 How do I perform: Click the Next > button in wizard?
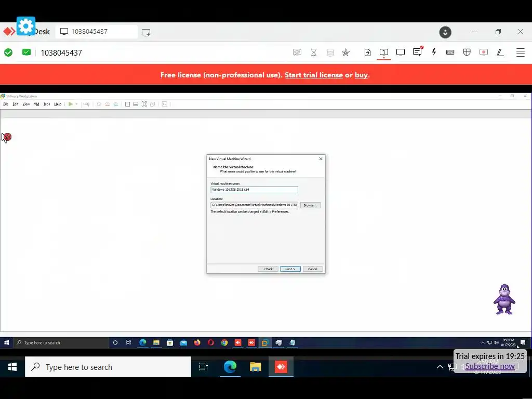coord(290,269)
